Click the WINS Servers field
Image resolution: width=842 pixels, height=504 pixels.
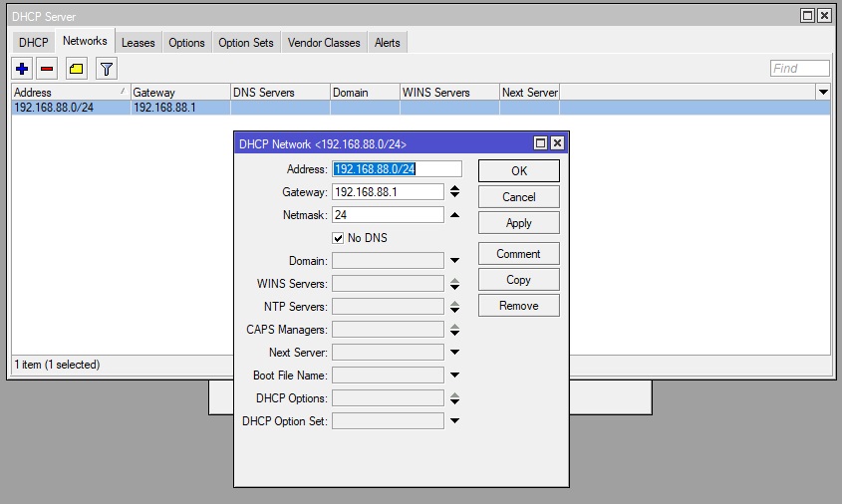coord(388,284)
